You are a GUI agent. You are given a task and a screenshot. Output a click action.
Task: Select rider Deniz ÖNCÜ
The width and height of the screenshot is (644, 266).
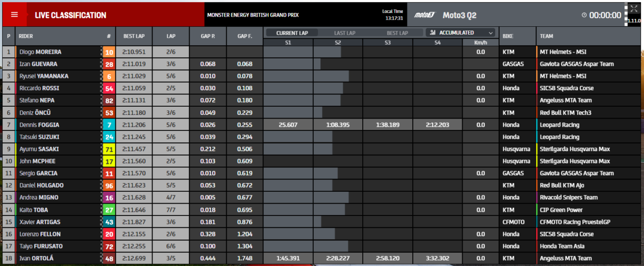pos(35,113)
